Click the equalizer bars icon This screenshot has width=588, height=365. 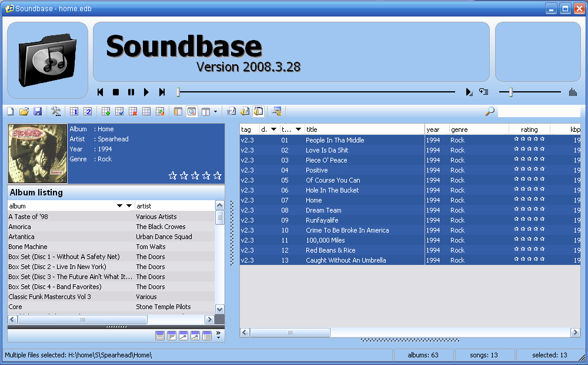[573, 92]
